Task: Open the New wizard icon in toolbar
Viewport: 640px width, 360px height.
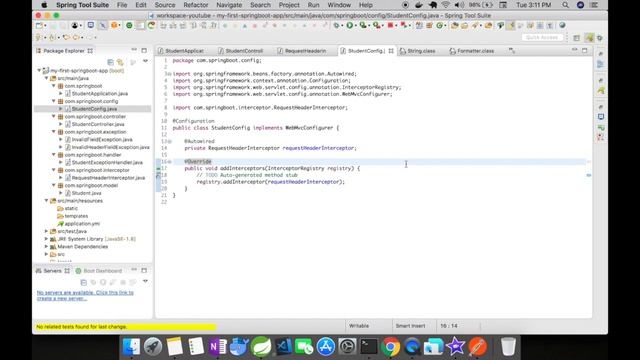Action: 39,25
